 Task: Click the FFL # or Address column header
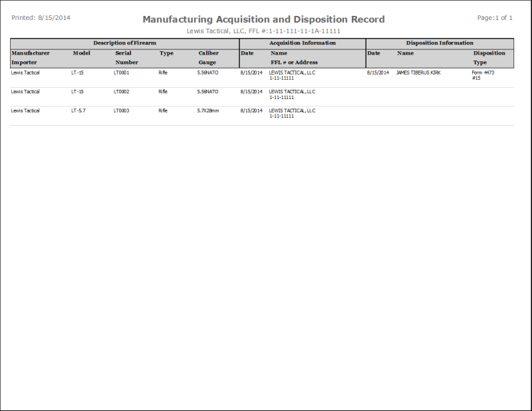pos(294,63)
